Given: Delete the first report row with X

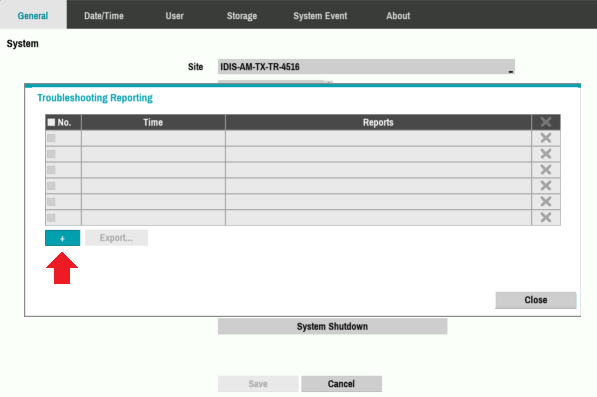Looking at the screenshot, I should [x=546, y=138].
